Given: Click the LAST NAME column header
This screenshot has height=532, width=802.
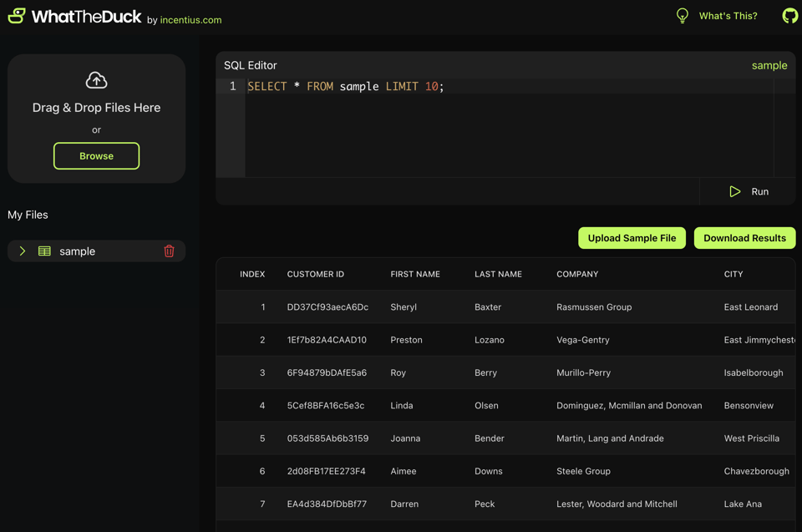Looking at the screenshot, I should click(498, 274).
